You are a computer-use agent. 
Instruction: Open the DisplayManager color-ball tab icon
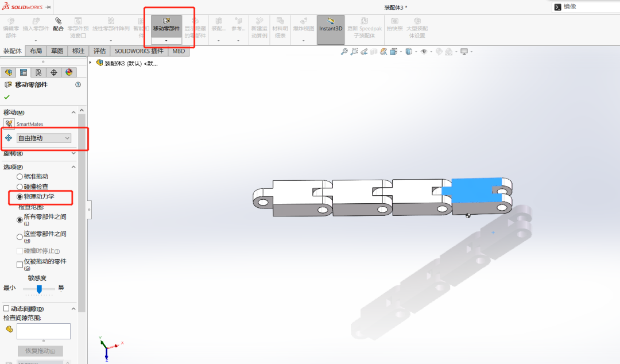coord(69,72)
